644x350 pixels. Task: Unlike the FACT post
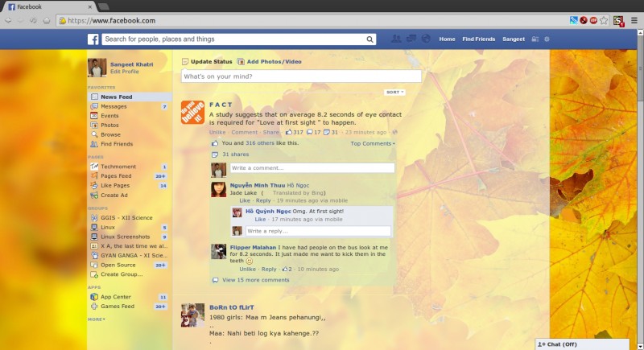point(217,132)
